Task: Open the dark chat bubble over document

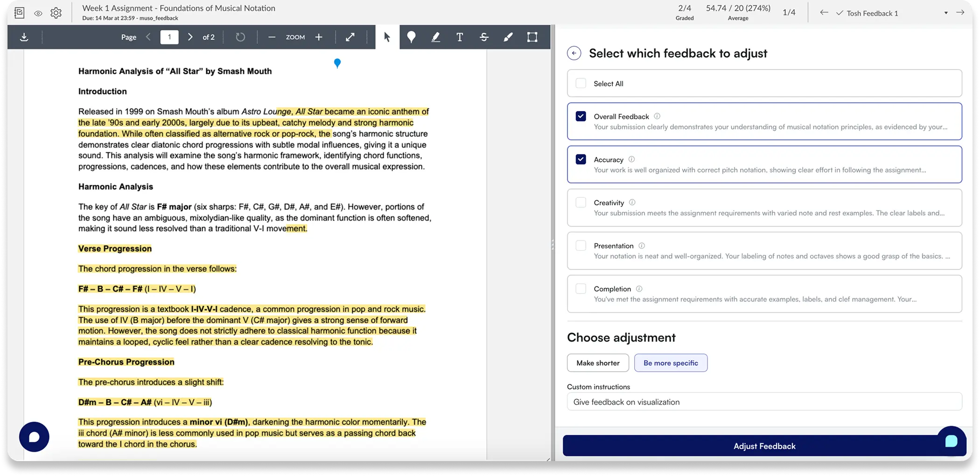Action: pyautogui.click(x=34, y=437)
